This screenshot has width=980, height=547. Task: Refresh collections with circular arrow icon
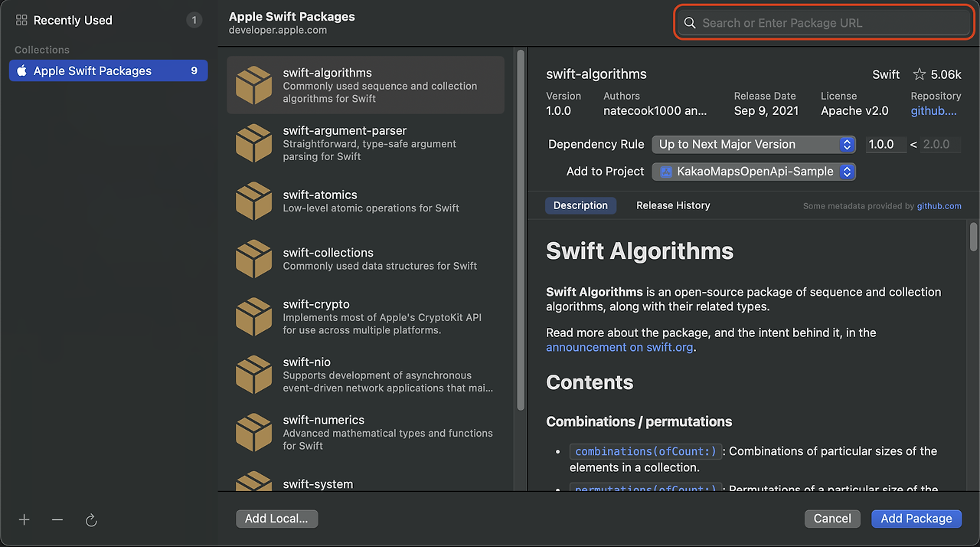(91, 520)
